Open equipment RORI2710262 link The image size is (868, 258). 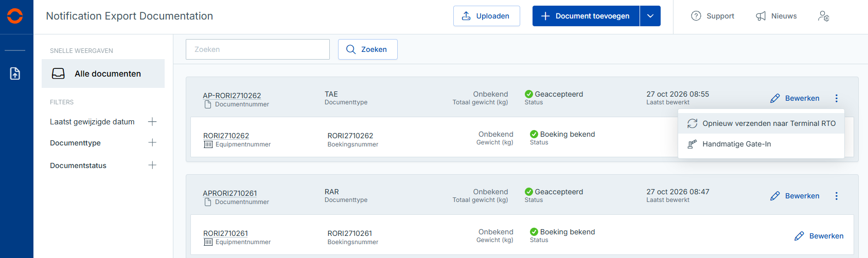tap(226, 136)
